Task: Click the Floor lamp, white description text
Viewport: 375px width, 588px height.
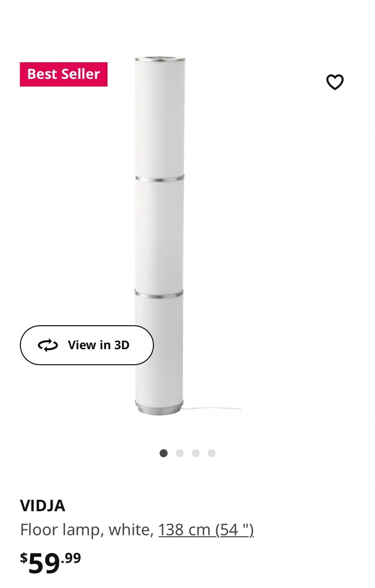Action: [x=87, y=530]
